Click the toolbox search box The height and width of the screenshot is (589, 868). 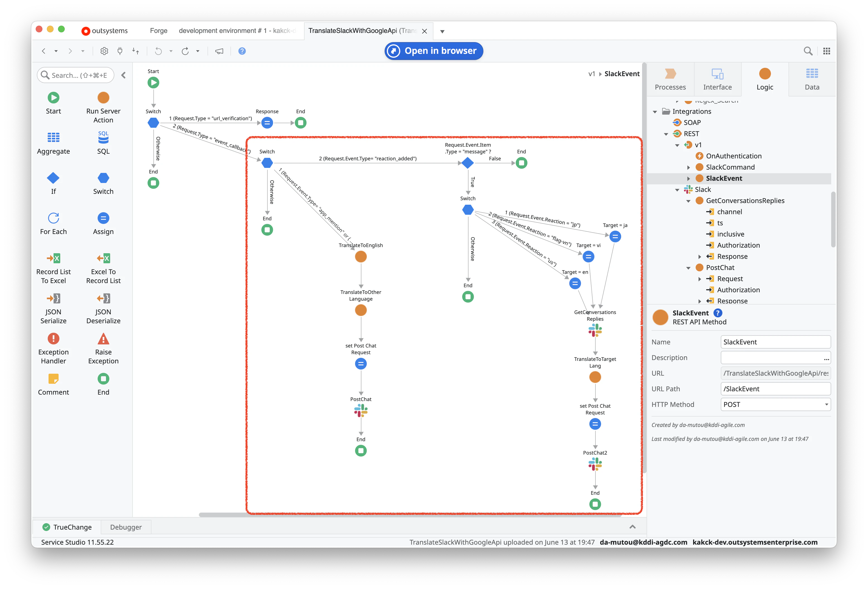(x=76, y=76)
